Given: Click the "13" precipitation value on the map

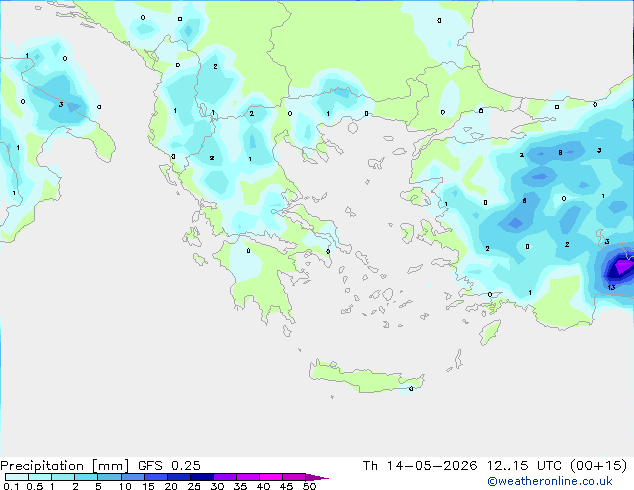Looking at the screenshot, I should pyautogui.click(x=611, y=287).
